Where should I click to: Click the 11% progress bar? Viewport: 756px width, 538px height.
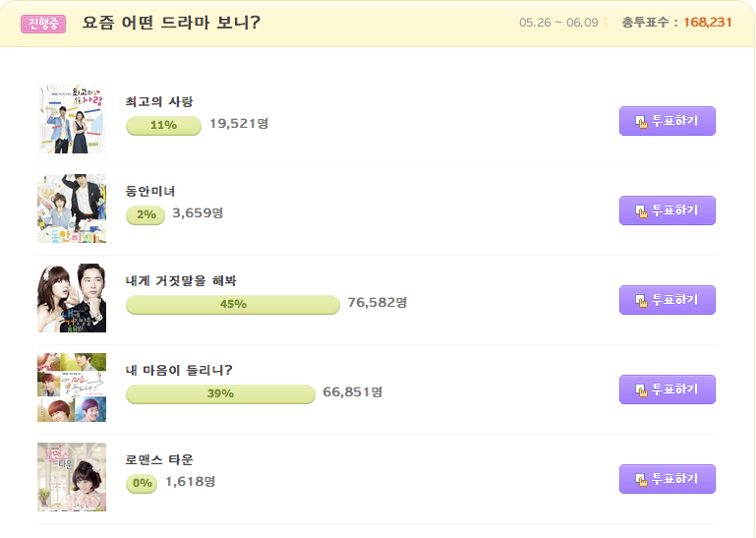point(163,126)
